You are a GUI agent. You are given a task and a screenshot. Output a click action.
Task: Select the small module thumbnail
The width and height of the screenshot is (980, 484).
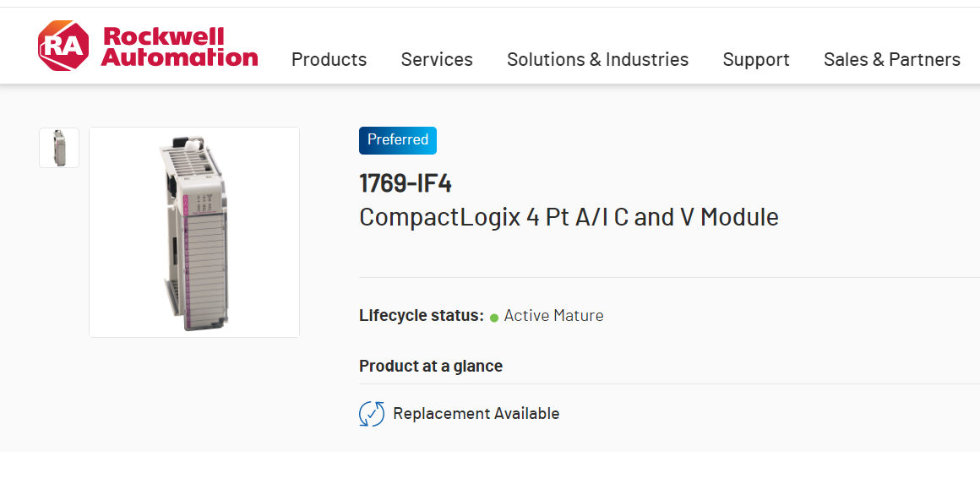pyautogui.click(x=59, y=148)
